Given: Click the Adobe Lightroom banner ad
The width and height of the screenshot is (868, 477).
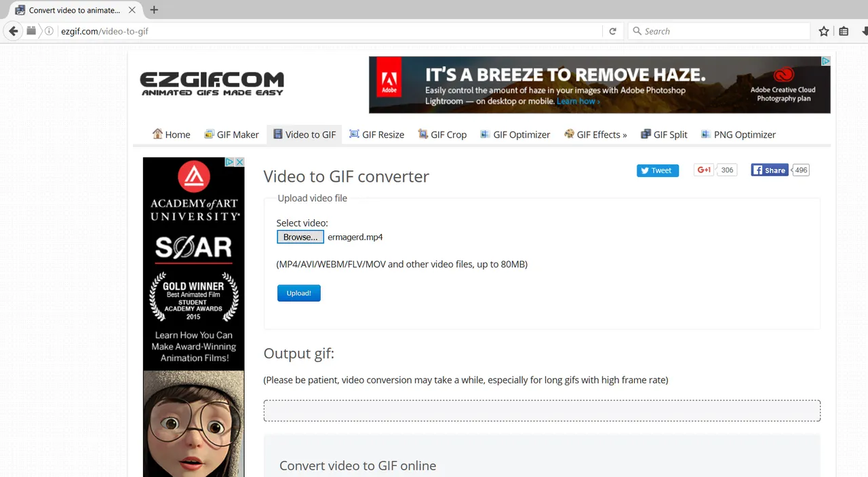Looking at the screenshot, I should (599, 85).
